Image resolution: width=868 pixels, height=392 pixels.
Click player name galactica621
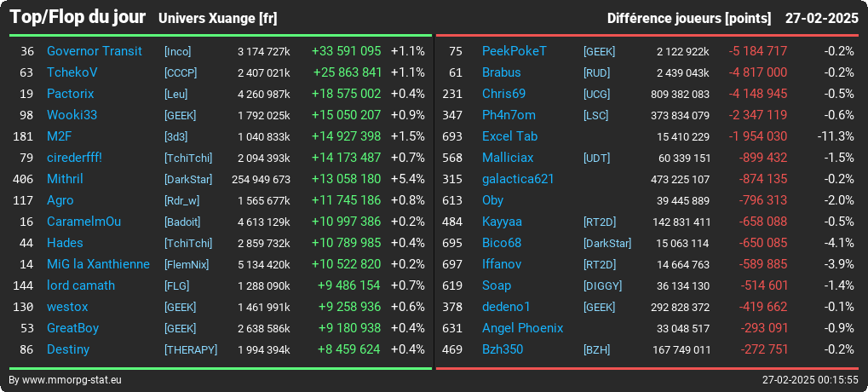pyautogui.click(x=518, y=179)
